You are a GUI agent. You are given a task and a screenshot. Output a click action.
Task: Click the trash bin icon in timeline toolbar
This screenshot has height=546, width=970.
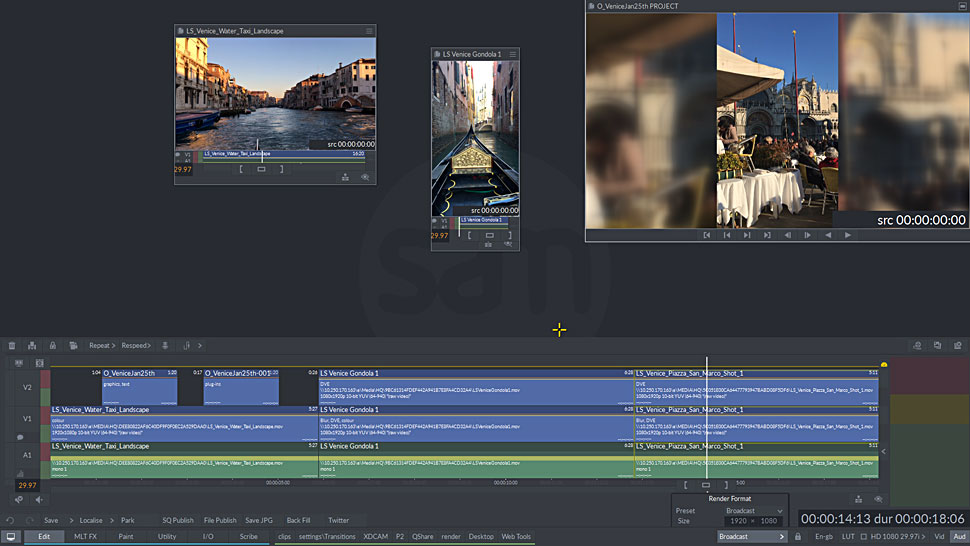12,346
